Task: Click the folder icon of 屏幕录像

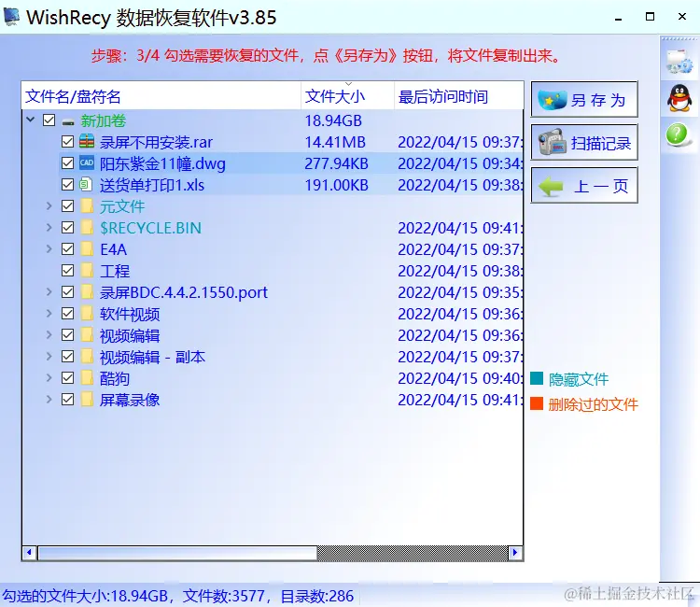Action: (87, 399)
